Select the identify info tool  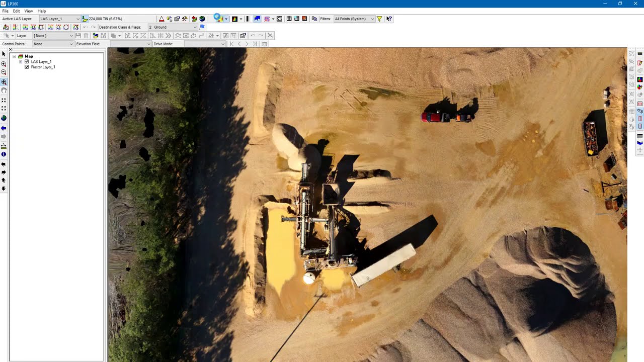[4, 154]
